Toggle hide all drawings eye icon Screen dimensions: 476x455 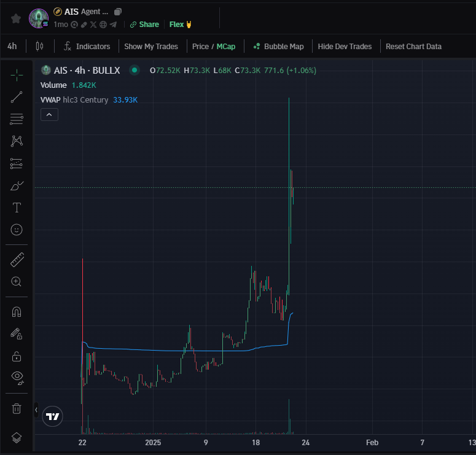click(17, 378)
